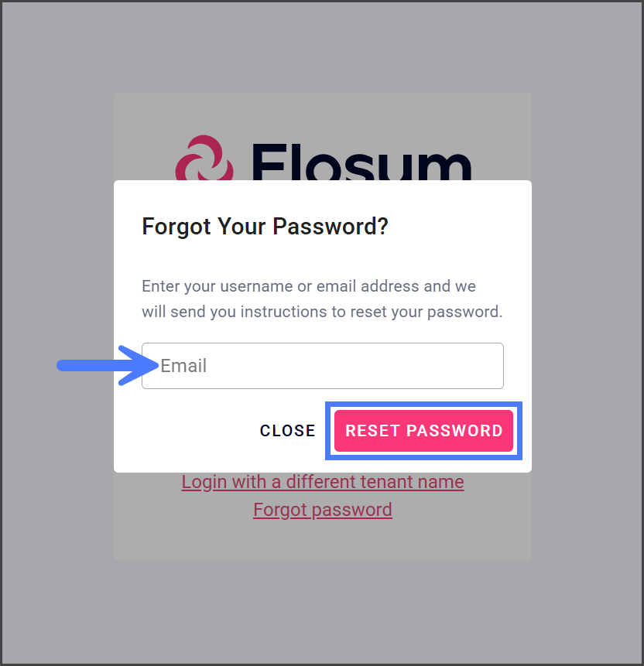
Task: Click the pink RESET PASSWORD button
Action: coord(423,431)
